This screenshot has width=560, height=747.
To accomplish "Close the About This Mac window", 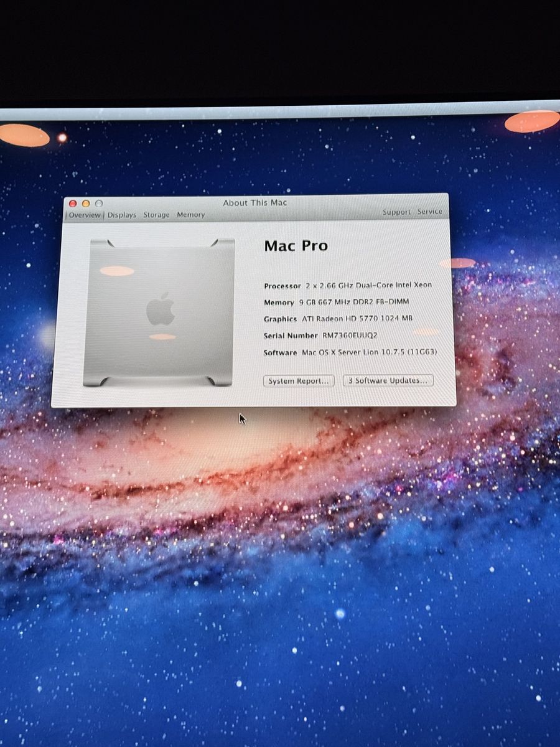I will pyautogui.click(x=73, y=204).
